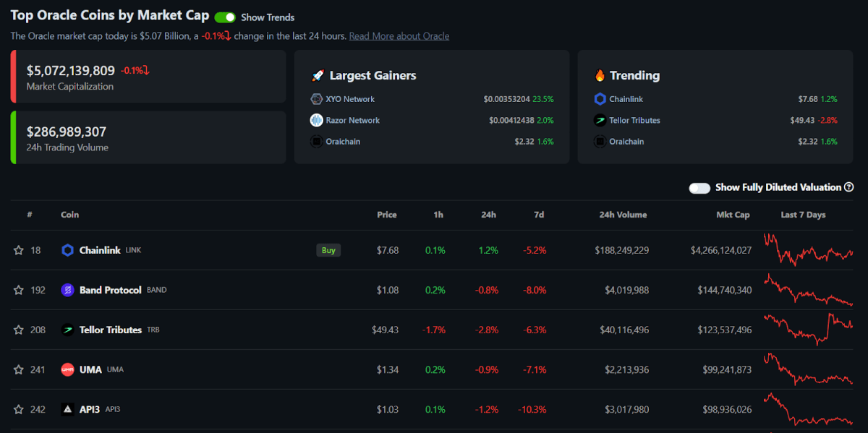The height and width of the screenshot is (433, 868).
Task: Click the Chainlink logo in the table
Action: [67, 250]
